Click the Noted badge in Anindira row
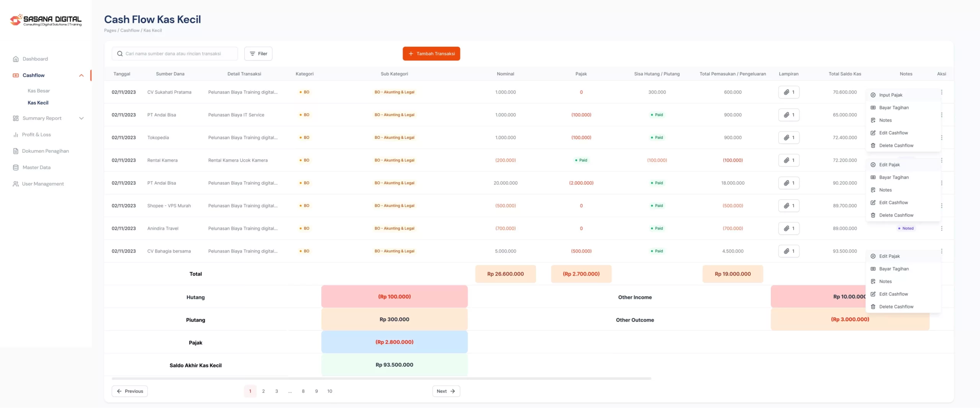Image resolution: width=980 pixels, height=408 pixels. point(906,228)
